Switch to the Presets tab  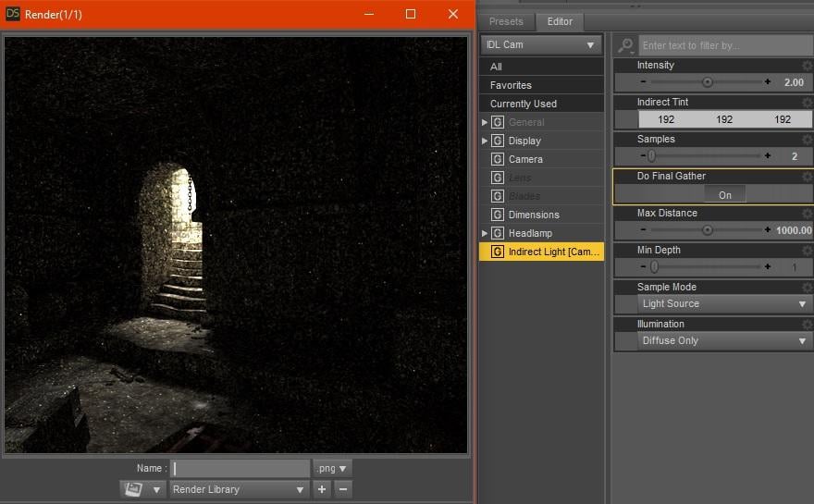point(506,21)
